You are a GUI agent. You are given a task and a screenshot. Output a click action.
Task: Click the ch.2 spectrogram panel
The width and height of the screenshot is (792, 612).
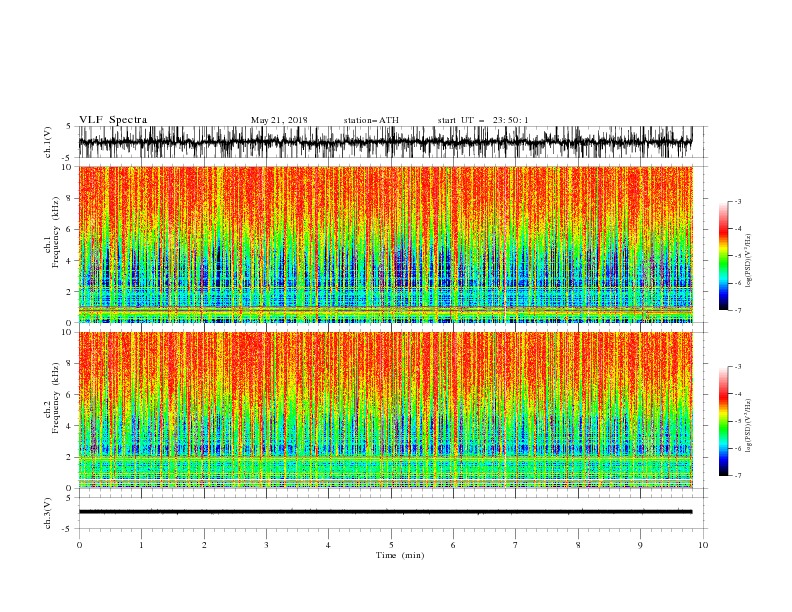[385, 410]
